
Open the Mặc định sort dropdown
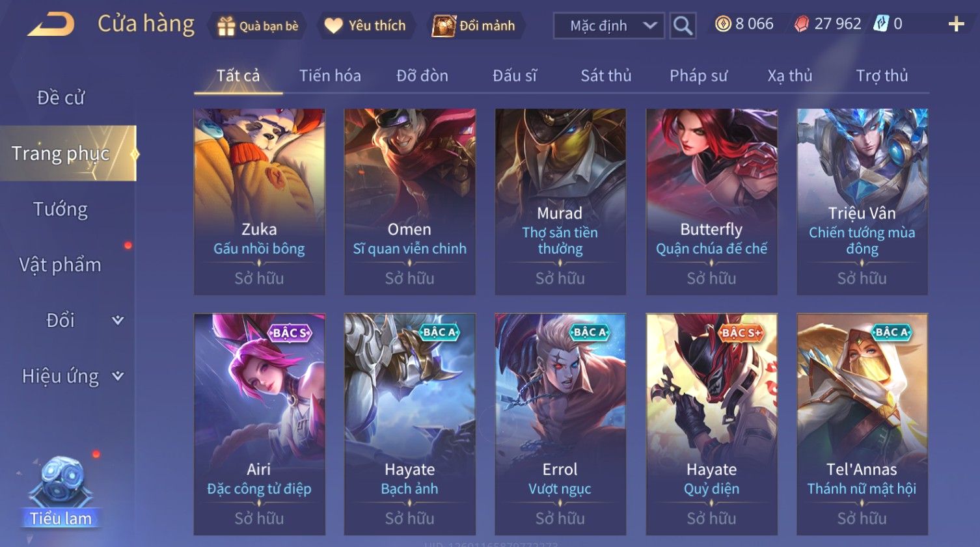coord(608,26)
